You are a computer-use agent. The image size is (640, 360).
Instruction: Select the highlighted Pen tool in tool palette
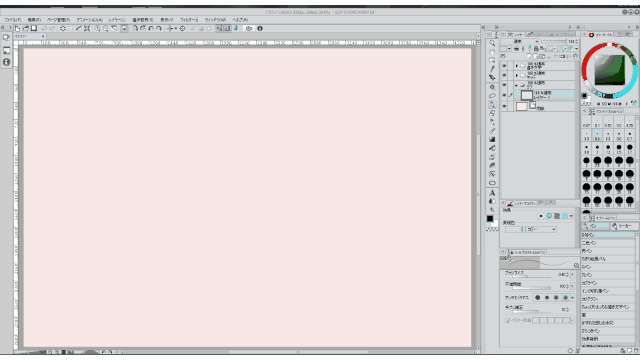tap(492, 104)
